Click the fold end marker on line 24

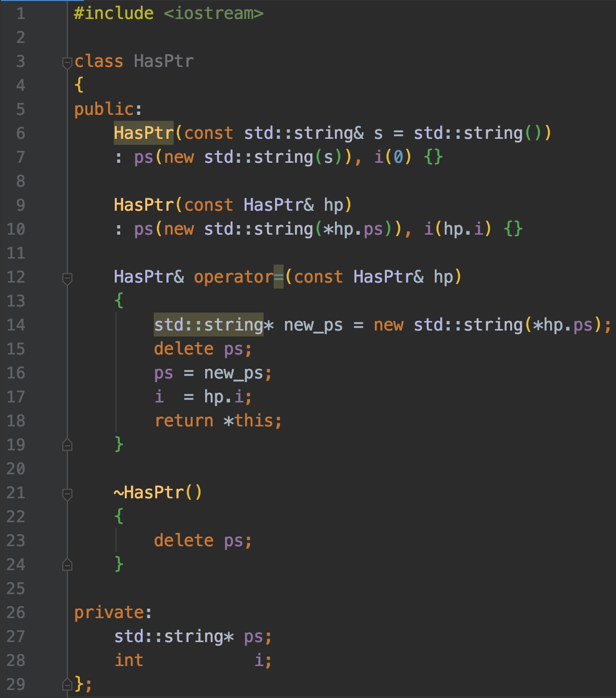pos(67,565)
